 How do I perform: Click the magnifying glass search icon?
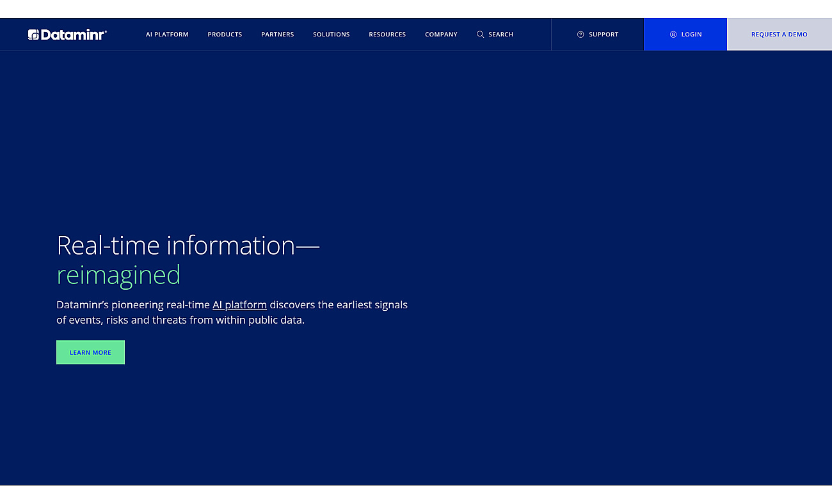tap(480, 35)
